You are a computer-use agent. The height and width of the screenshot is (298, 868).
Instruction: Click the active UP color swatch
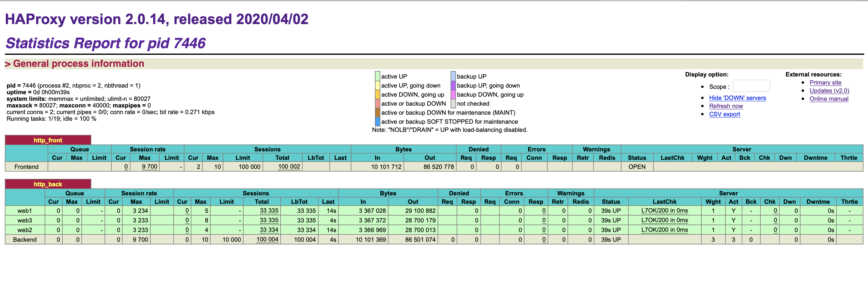tap(377, 76)
